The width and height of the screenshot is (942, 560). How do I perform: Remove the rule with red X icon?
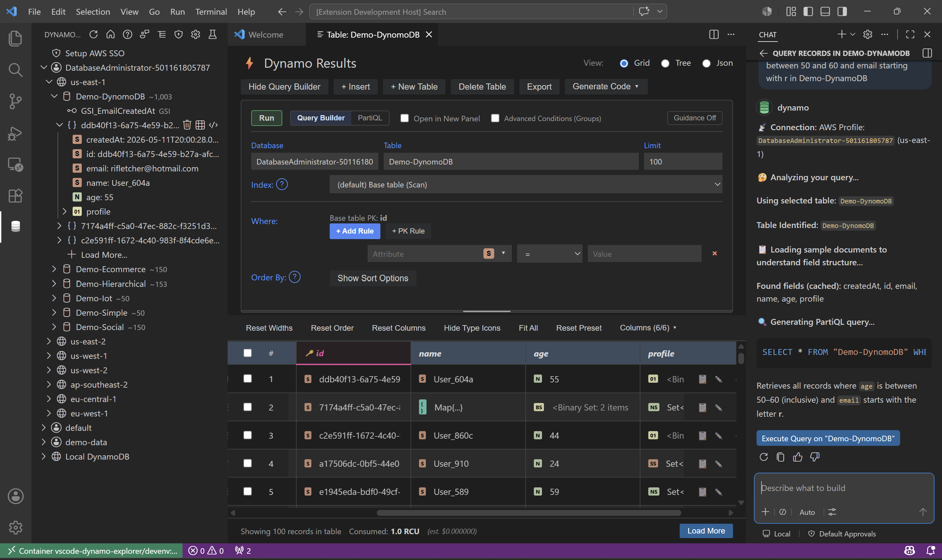coord(715,254)
